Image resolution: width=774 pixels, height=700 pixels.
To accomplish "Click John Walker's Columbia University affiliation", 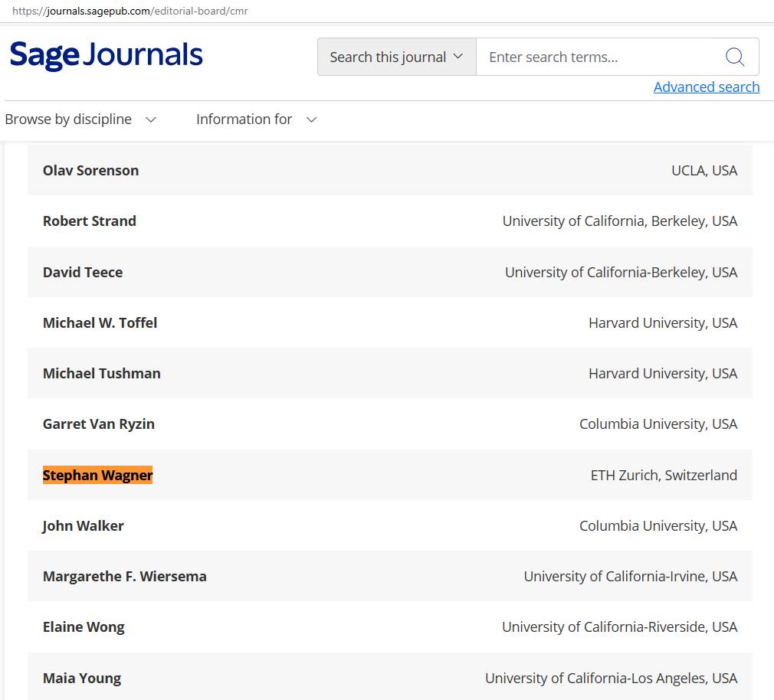I will [x=658, y=526].
